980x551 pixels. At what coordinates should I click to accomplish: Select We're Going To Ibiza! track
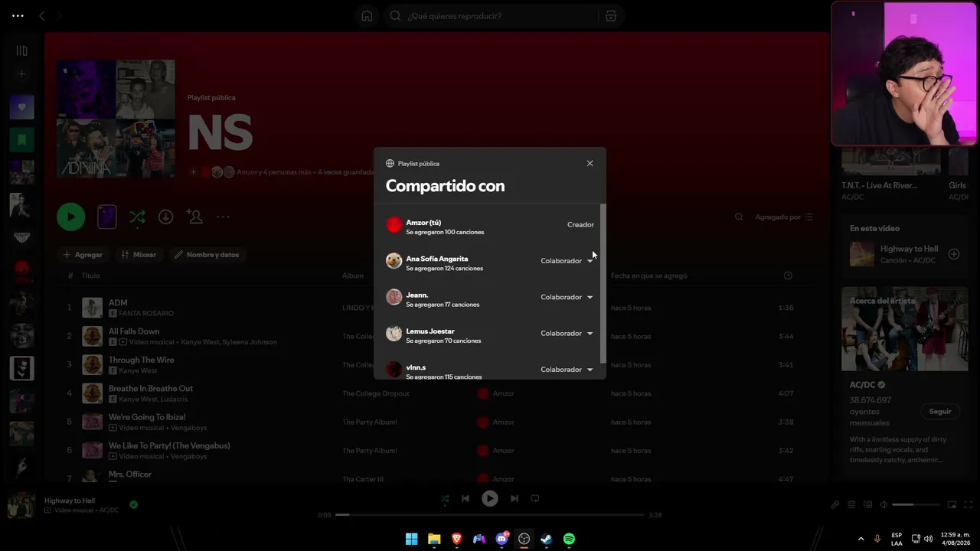(x=147, y=417)
